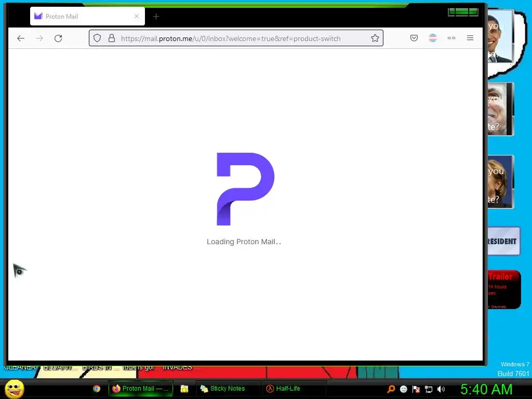Viewport: 532px width, 399px height.
Task: Close the Proton Mail tab
Action: (x=137, y=16)
